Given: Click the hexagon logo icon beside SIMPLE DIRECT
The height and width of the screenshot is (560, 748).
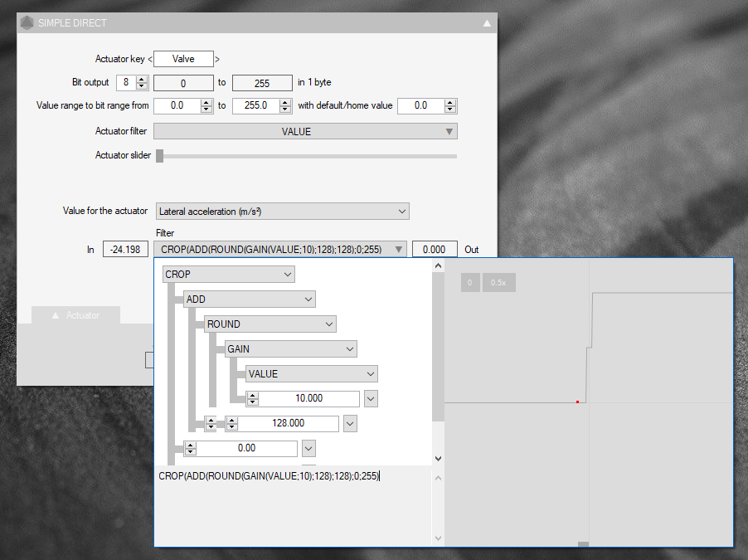Looking at the screenshot, I should (27, 23).
